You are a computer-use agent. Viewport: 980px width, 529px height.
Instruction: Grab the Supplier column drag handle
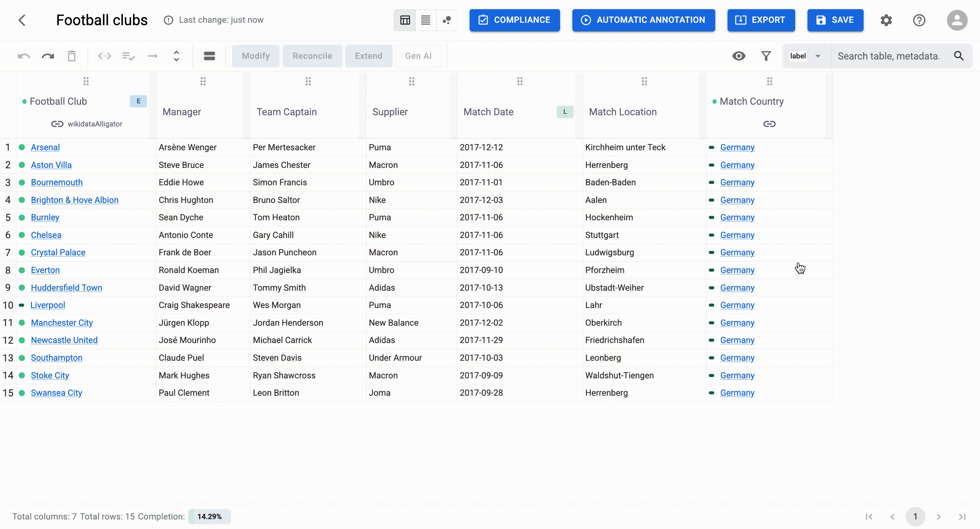click(x=412, y=81)
